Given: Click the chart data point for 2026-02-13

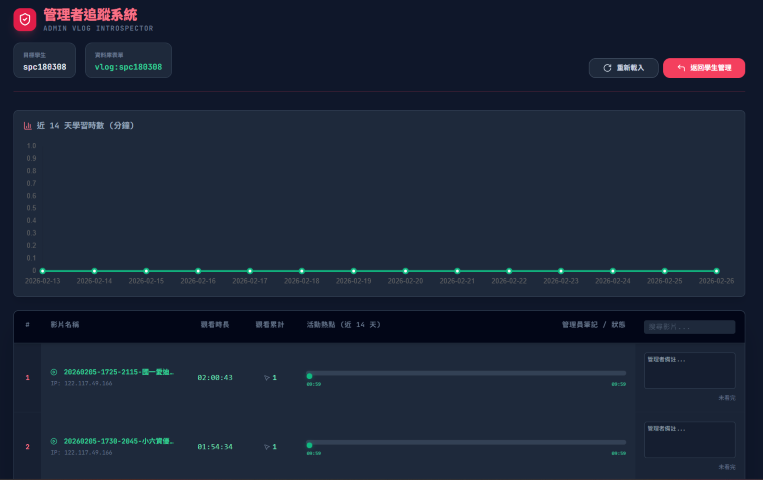Looking at the screenshot, I should tap(42, 271).
